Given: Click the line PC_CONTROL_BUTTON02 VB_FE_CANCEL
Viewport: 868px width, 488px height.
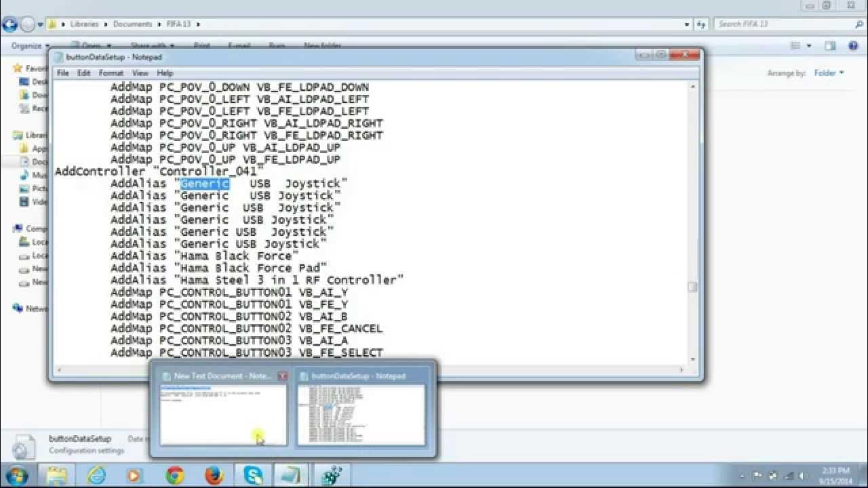Looking at the screenshot, I should 247,329.
